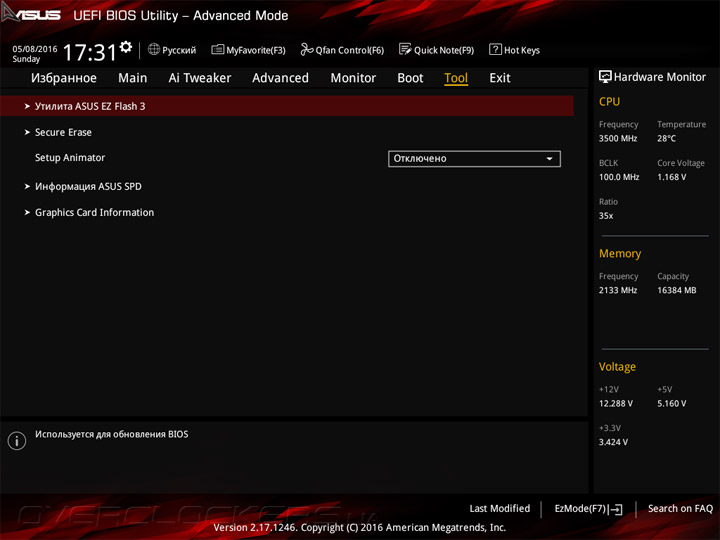Click memory capacity 16384 MB

[x=676, y=290]
